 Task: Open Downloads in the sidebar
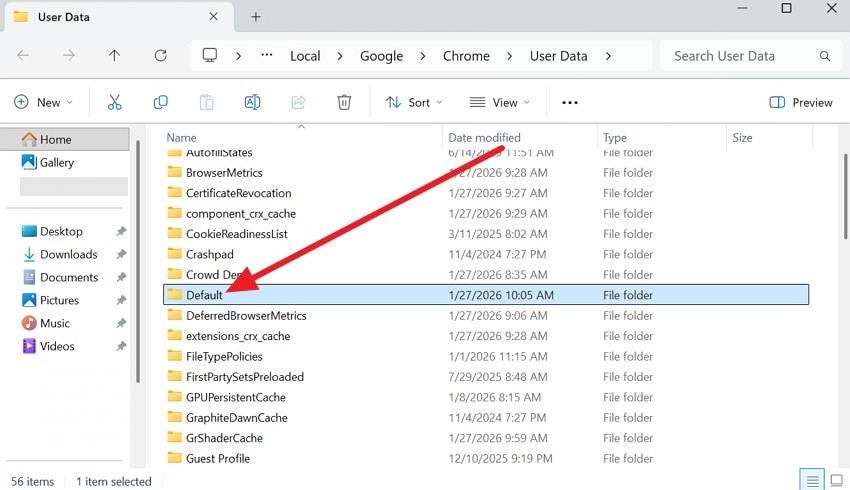68,254
